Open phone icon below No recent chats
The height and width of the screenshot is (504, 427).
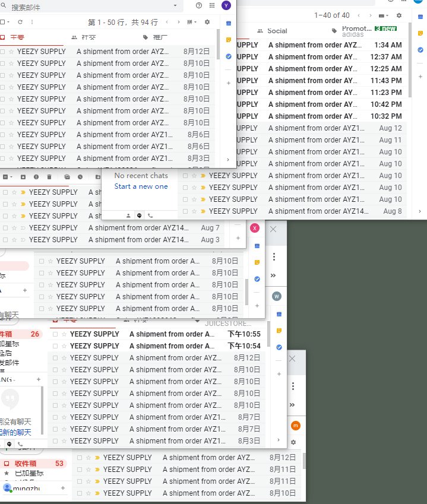(x=150, y=215)
